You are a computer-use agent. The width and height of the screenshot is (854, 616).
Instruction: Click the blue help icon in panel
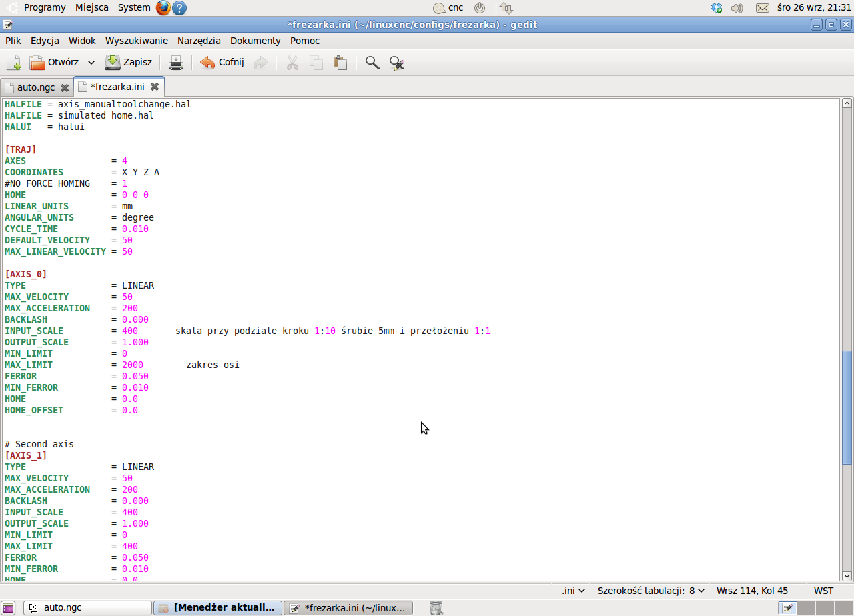click(179, 8)
